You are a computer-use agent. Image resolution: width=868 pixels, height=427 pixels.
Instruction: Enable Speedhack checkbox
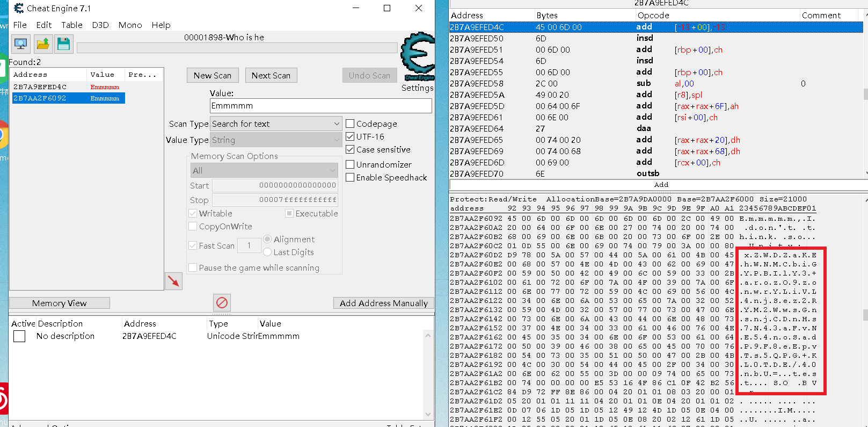click(x=350, y=177)
